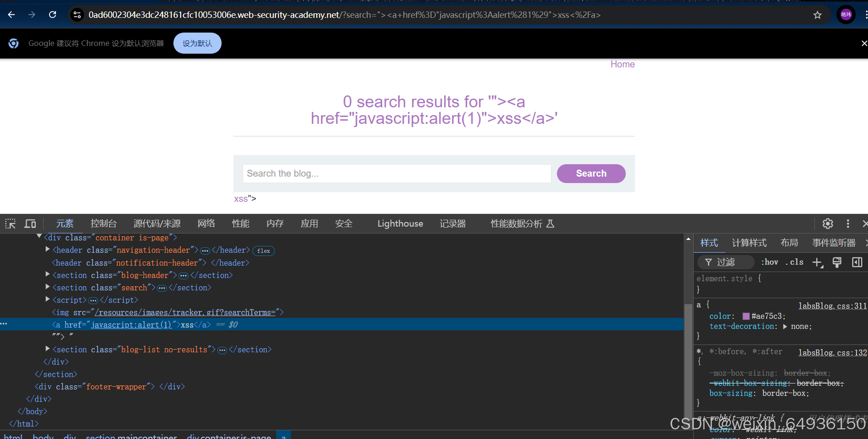
Task: Click the ellipsis in section search node
Action: [x=162, y=288]
